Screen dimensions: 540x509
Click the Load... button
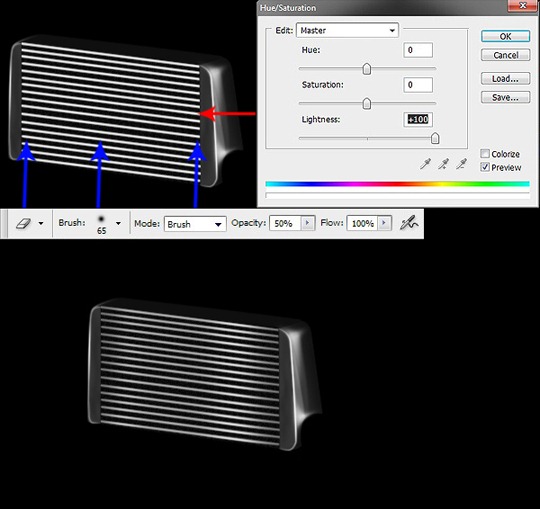tap(505, 79)
